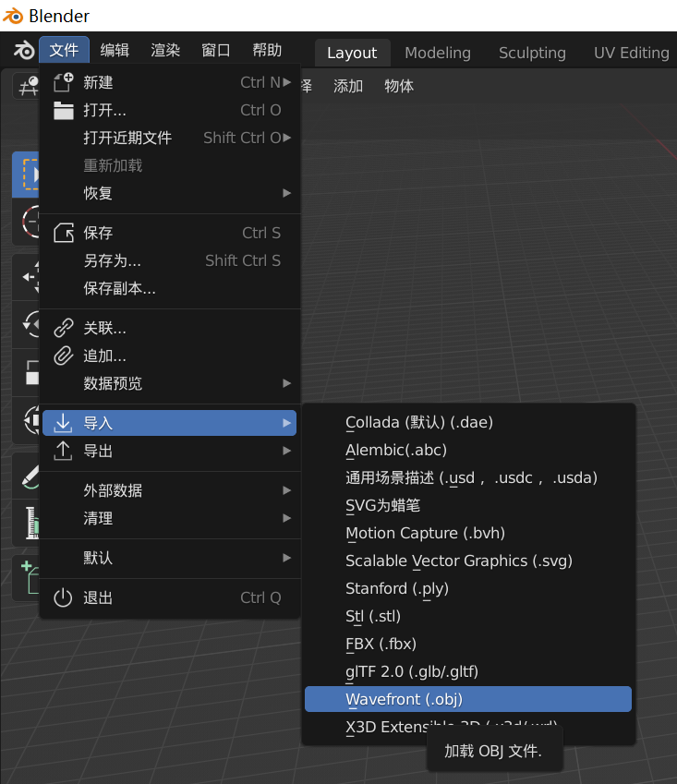Expand the 清理 submenu
Screen dimensions: 677x784
[170, 518]
